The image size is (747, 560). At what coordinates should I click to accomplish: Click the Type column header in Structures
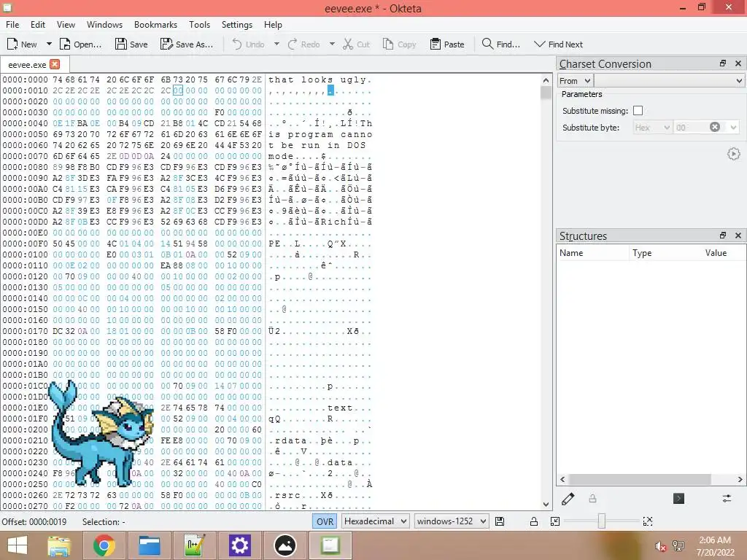[665, 253]
